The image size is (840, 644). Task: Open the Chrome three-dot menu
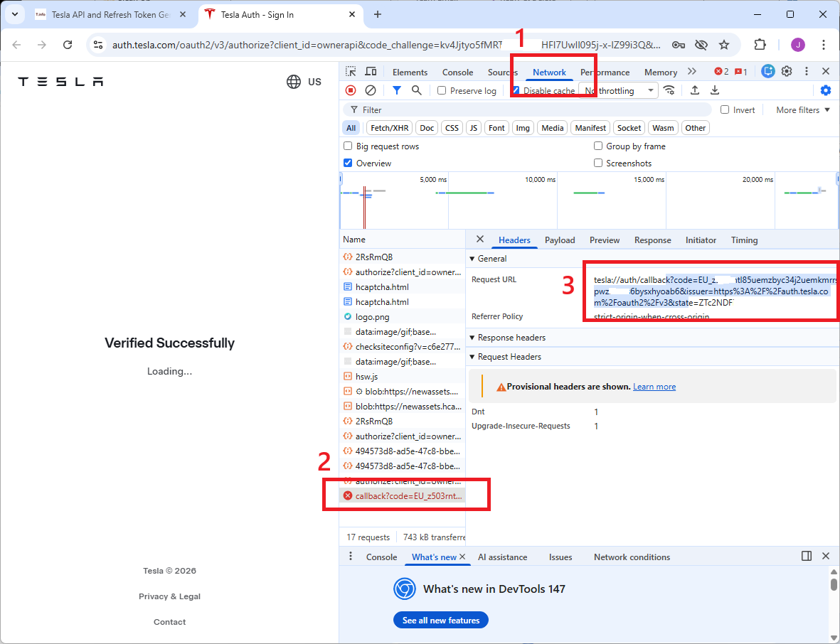tap(824, 45)
